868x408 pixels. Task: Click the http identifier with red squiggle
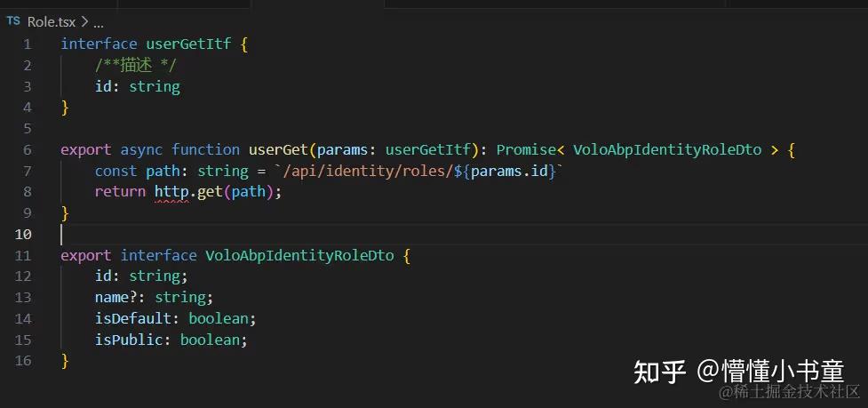(171, 192)
